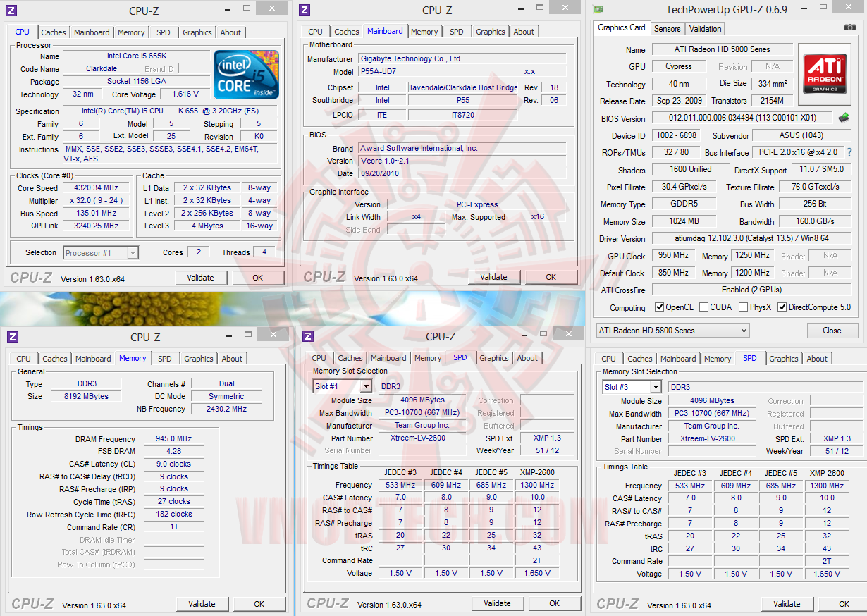Open the ATI Radeon HD 5800 Series card dropdown
The height and width of the screenshot is (616, 867).
click(672, 331)
